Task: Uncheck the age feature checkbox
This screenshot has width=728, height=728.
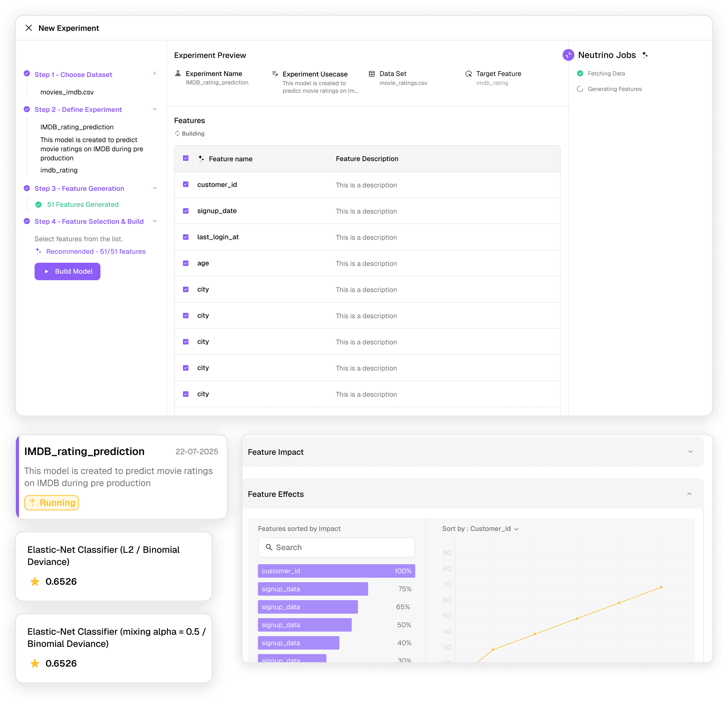Action: tap(186, 263)
